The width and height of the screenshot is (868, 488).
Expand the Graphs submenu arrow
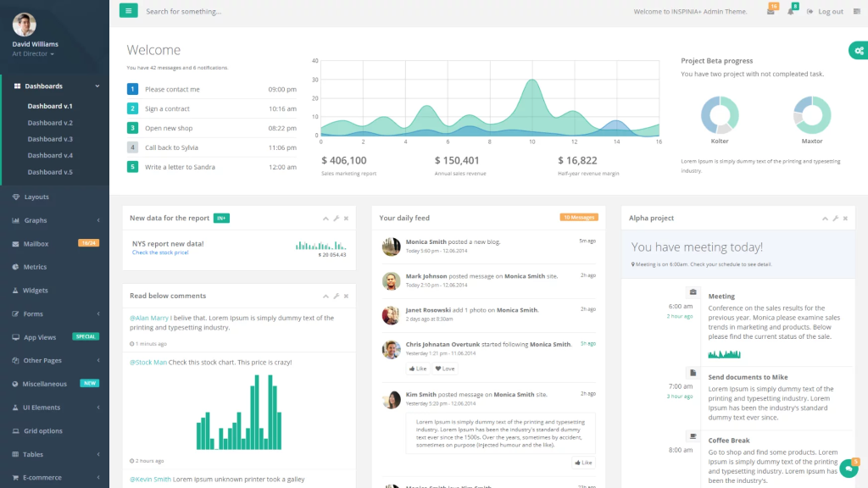tap(98, 220)
